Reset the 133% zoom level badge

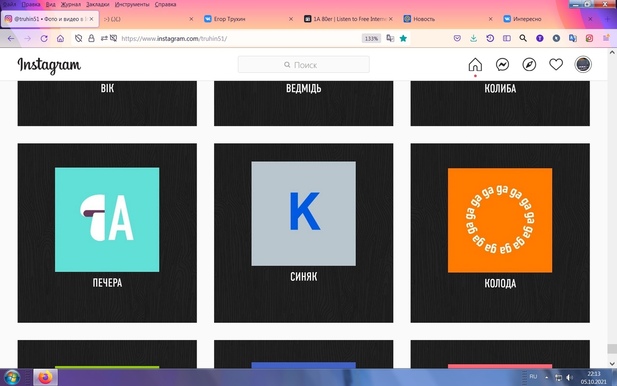[371, 38]
